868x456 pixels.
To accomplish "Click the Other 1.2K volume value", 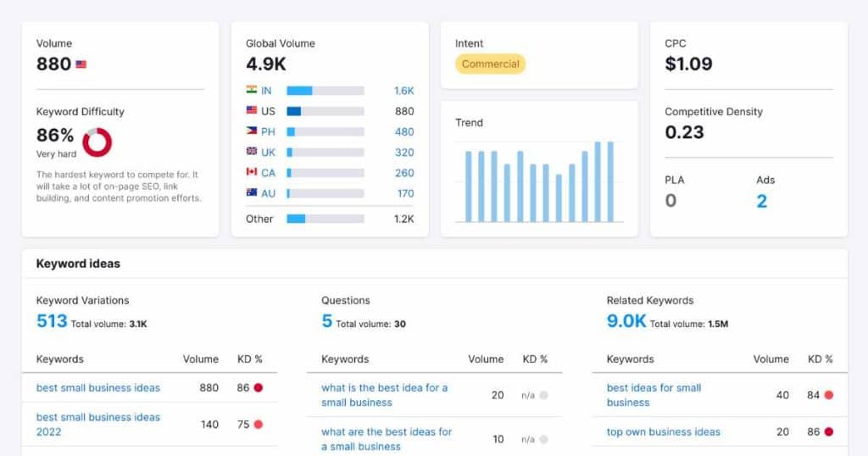I will click(x=404, y=219).
